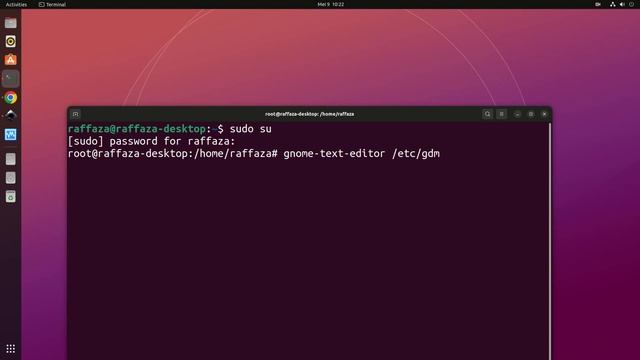Click the 'sudo su' command text

[250, 129]
